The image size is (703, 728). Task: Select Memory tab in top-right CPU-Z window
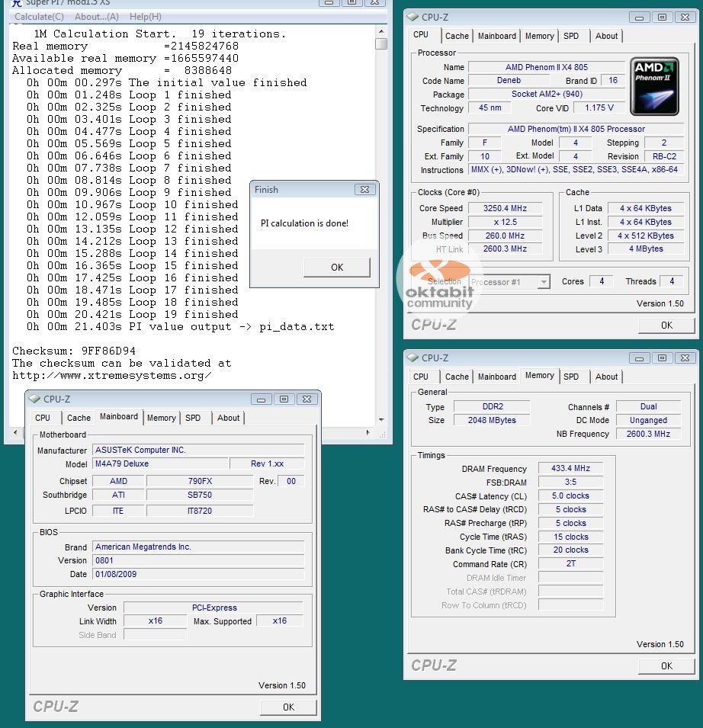[x=540, y=36]
